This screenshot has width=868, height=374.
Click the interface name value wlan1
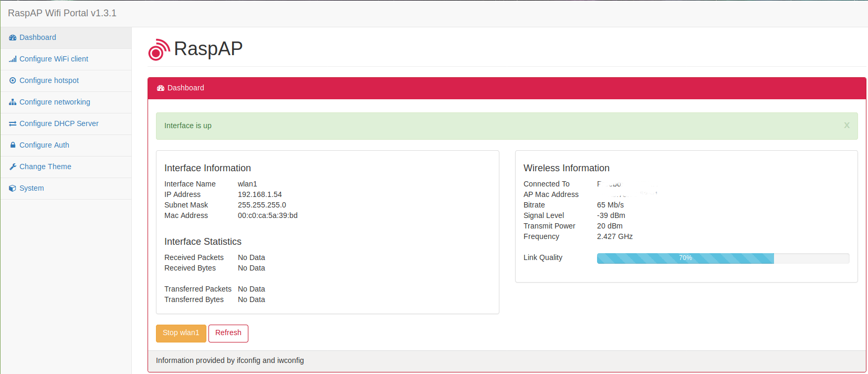coord(247,184)
